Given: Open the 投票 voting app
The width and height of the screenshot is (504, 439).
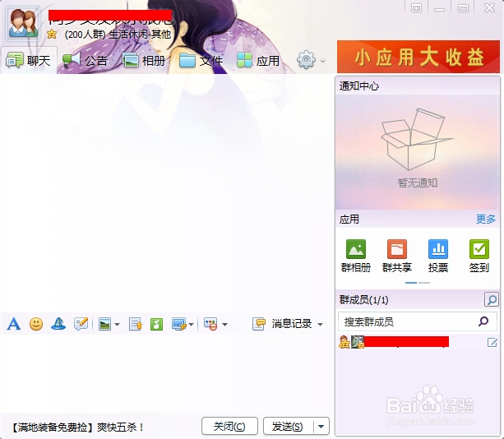Looking at the screenshot, I should point(438,256).
